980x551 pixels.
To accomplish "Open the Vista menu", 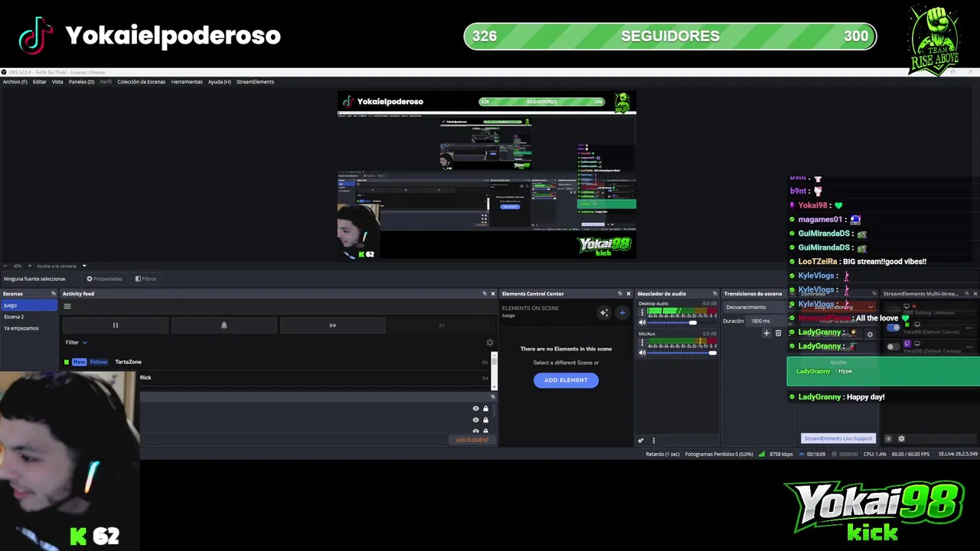I will [x=57, y=82].
